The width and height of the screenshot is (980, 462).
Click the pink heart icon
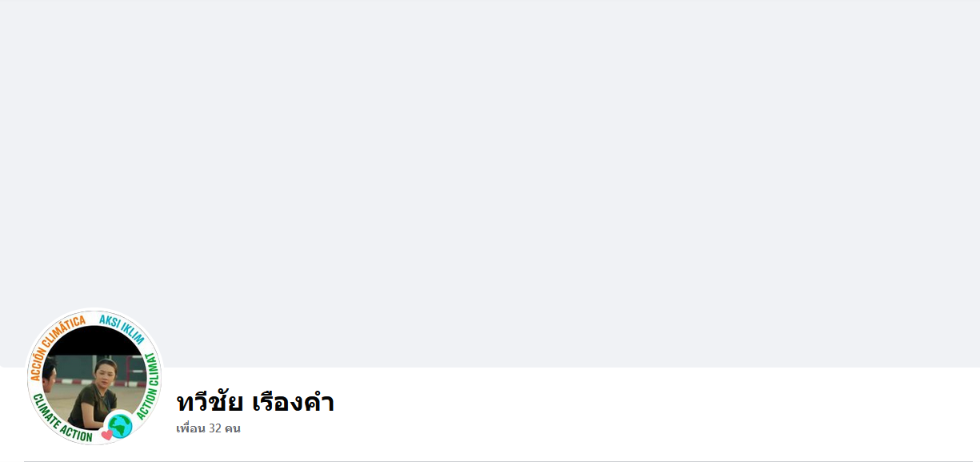pyautogui.click(x=106, y=436)
